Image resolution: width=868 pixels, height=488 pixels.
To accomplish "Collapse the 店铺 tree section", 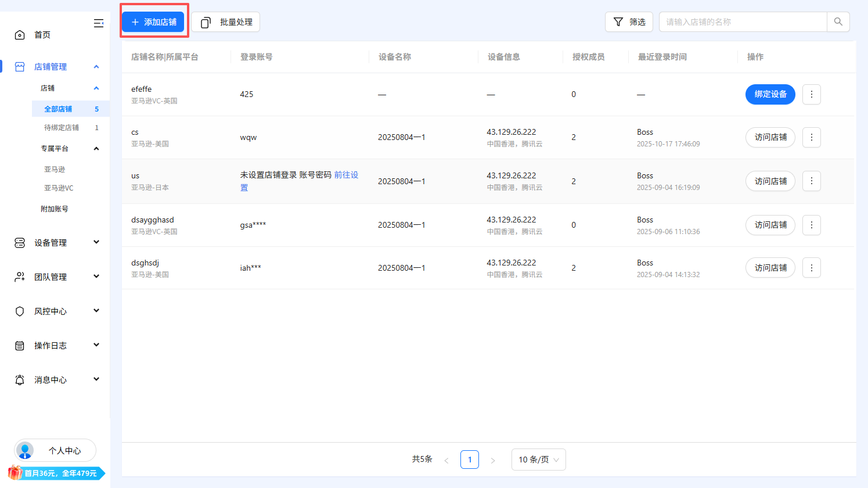I will pos(96,88).
